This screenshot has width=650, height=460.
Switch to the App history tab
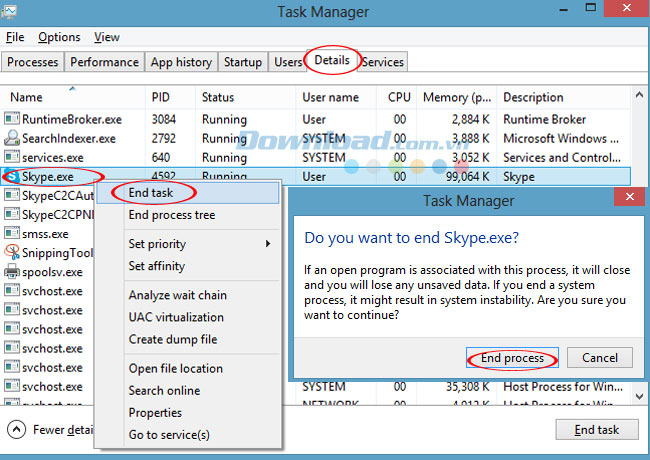click(181, 62)
